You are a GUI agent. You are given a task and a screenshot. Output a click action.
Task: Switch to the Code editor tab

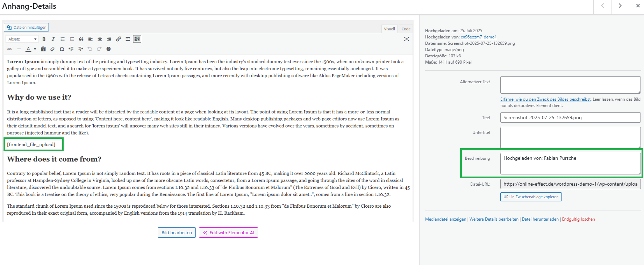pos(406,29)
